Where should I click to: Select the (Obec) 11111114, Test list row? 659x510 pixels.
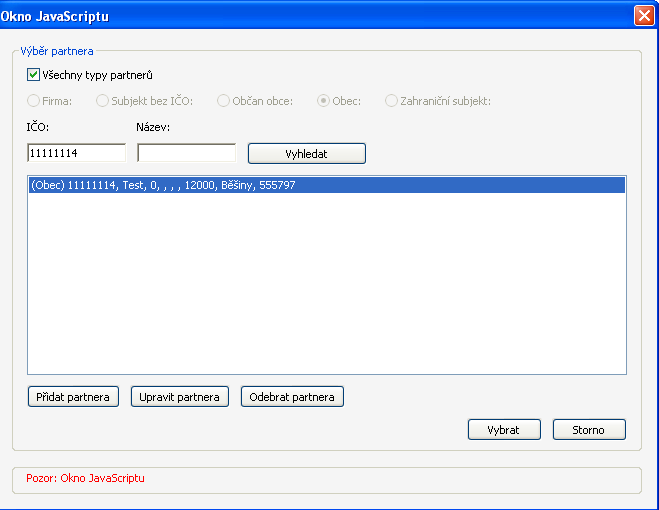click(327, 185)
